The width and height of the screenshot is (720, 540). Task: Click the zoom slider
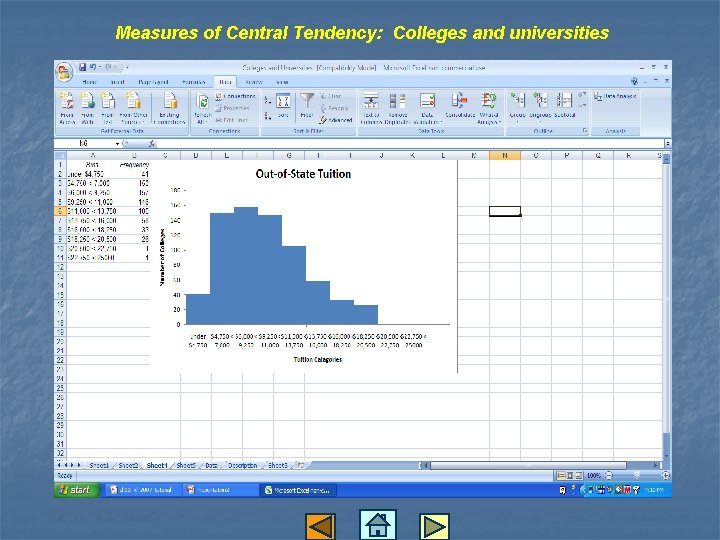pos(637,476)
